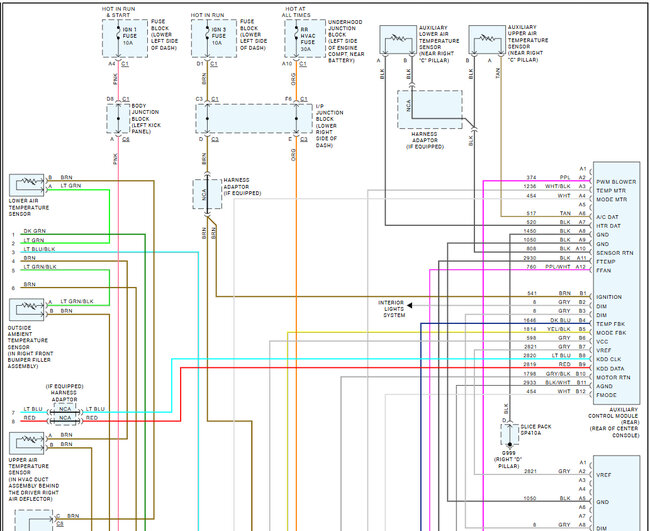
Task: Click the "LT BLU/BLK" label on wire 3
Action: (39, 249)
